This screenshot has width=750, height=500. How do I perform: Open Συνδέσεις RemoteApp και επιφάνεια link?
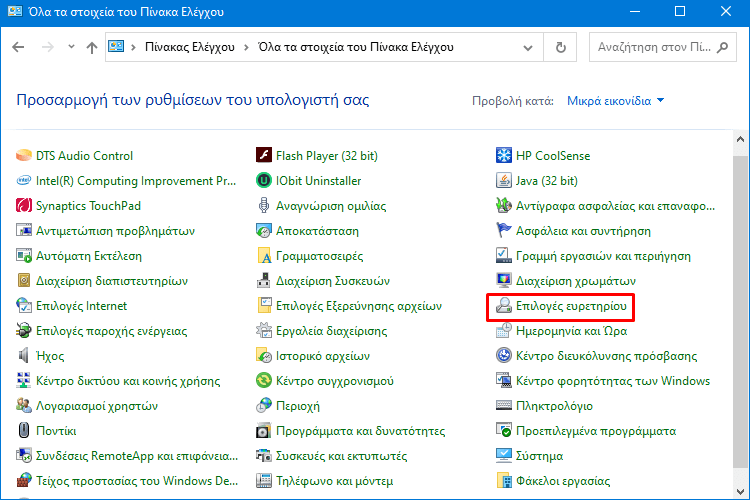tap(137, 455)
